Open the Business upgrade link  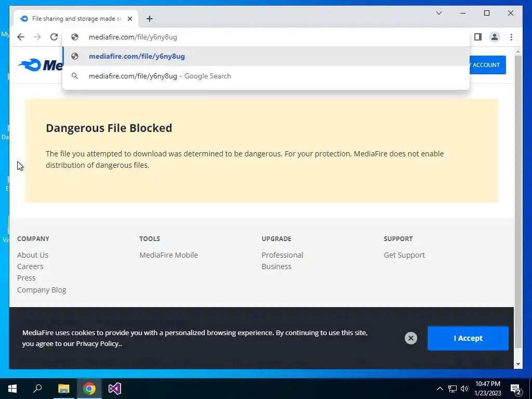pyautogui.click(x=276, y=267)
